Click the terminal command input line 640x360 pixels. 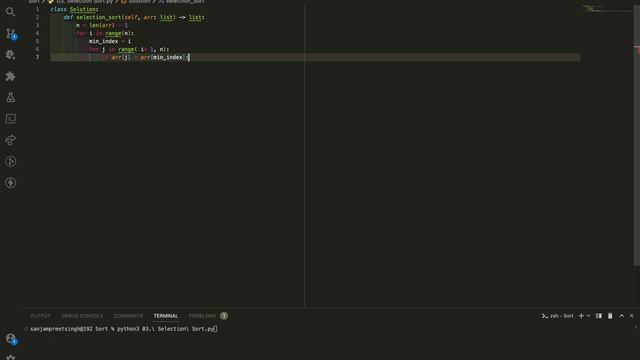pos(124,329)
